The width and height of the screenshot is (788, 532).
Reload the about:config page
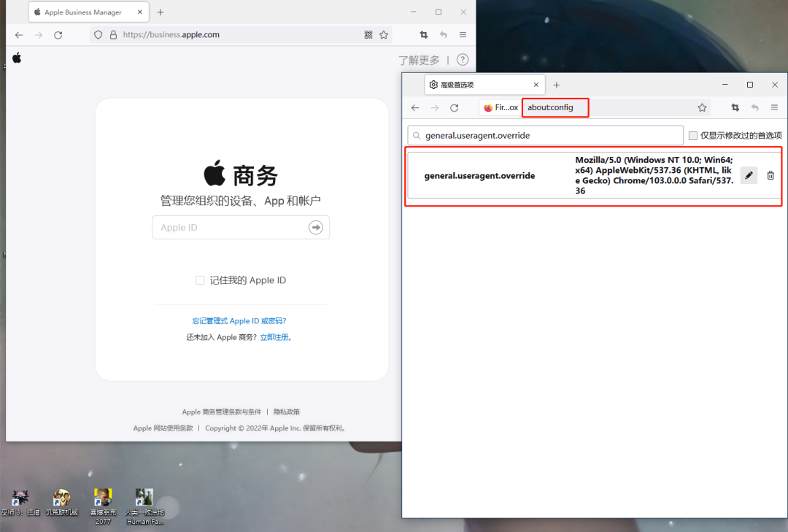point(455,107)
